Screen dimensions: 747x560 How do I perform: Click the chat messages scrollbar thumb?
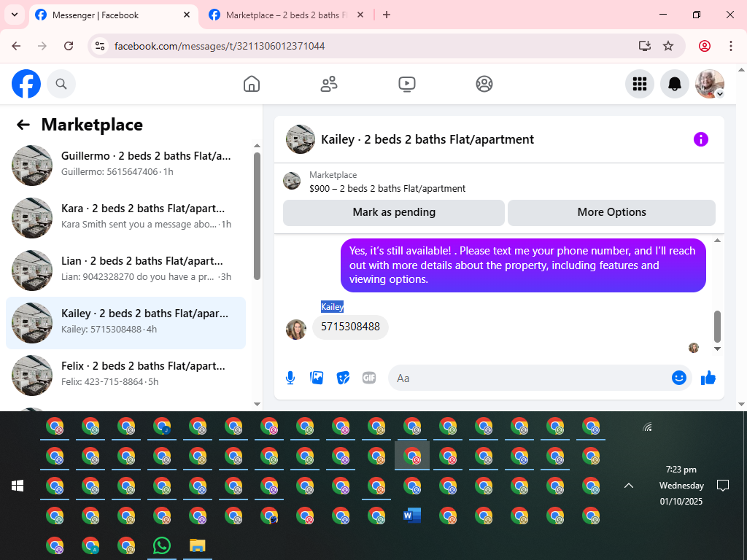tap(718, 327)
